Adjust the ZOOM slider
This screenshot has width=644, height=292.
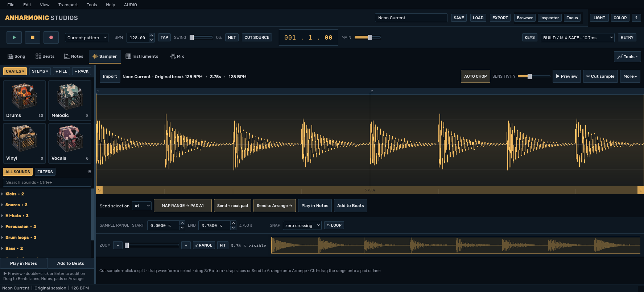click(152, 246)
